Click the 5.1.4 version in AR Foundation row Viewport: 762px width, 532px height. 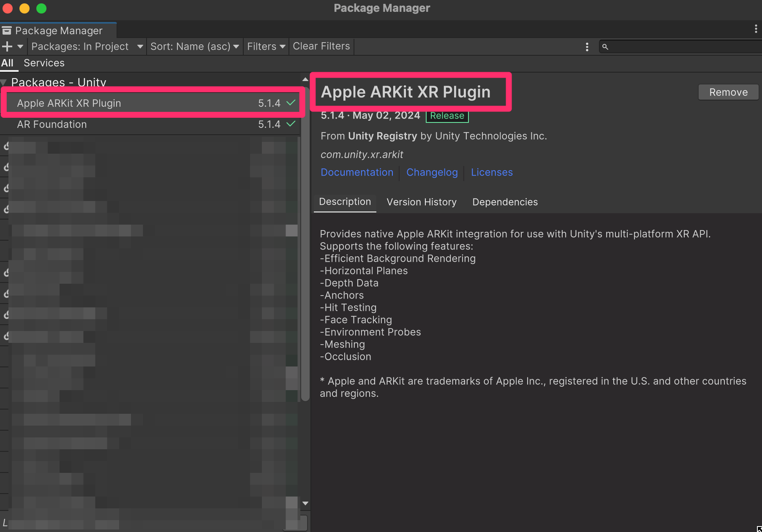tap(269, 125)
